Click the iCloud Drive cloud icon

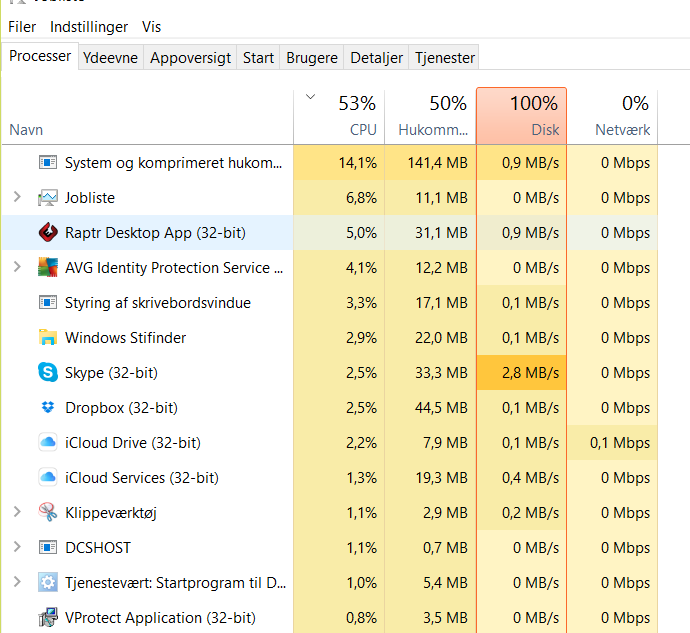(x=47, y=443)
